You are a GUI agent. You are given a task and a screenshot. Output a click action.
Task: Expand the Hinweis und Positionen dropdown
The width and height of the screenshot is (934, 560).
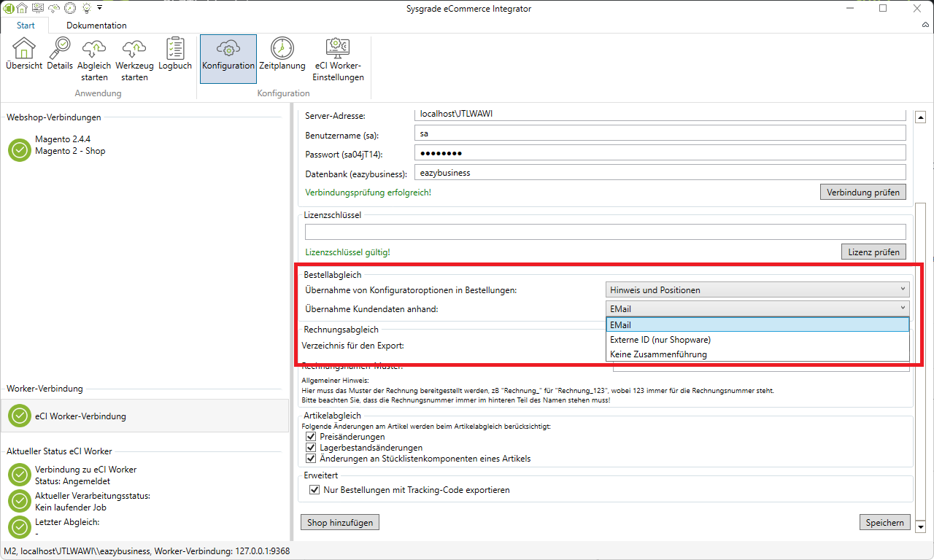(x=757, y=290)
